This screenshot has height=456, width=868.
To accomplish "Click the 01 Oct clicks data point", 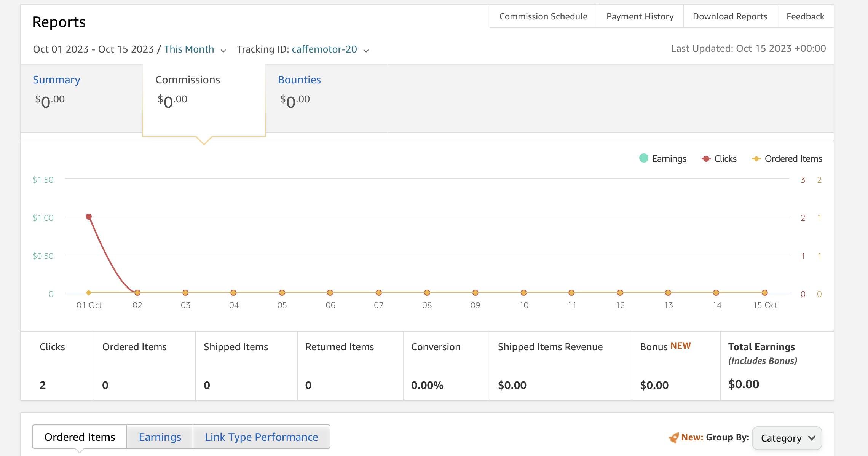I will coord(89,217).
